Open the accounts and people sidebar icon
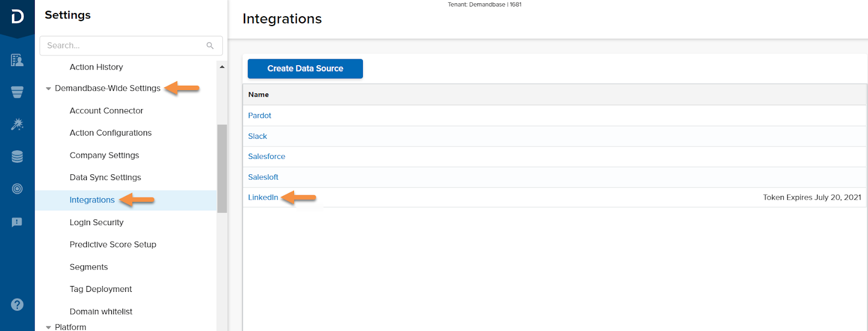The image size is (868, 331). (17, 60)
